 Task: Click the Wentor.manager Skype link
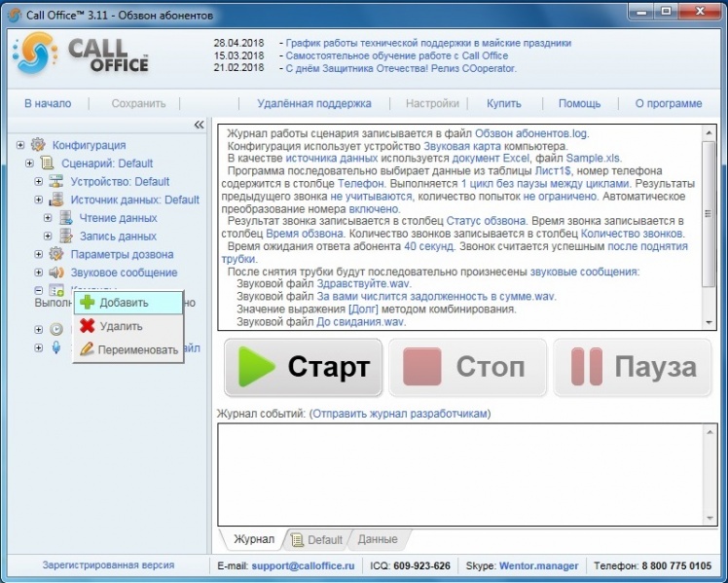pos(538,565)
